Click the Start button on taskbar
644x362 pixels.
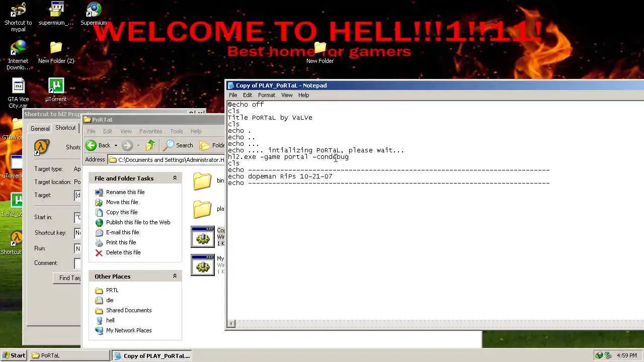(14, 355)
